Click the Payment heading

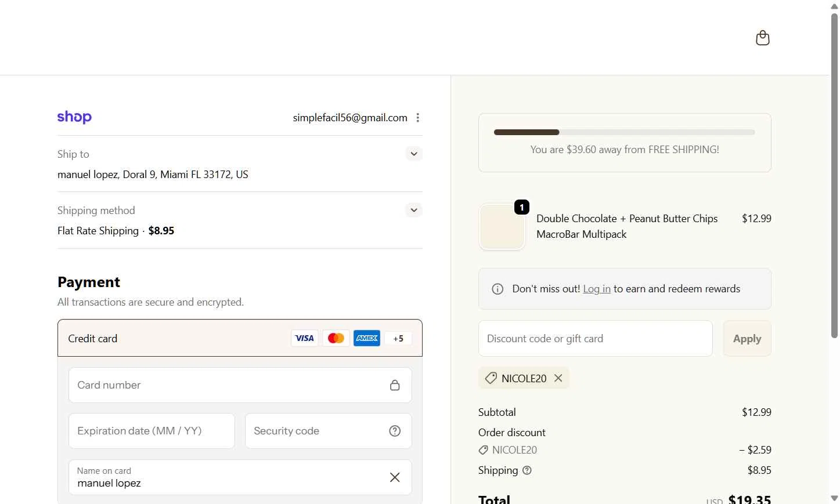pos(89,282)
